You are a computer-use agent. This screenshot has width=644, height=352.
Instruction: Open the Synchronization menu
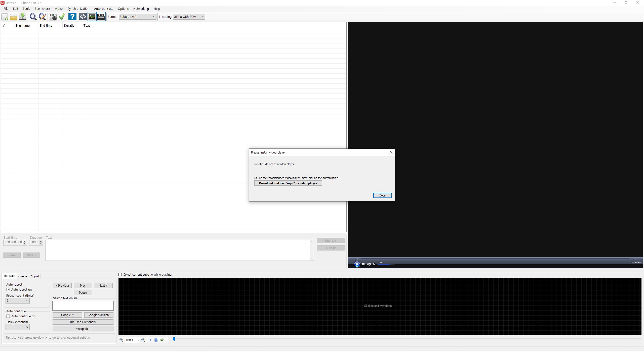(78, 9)
